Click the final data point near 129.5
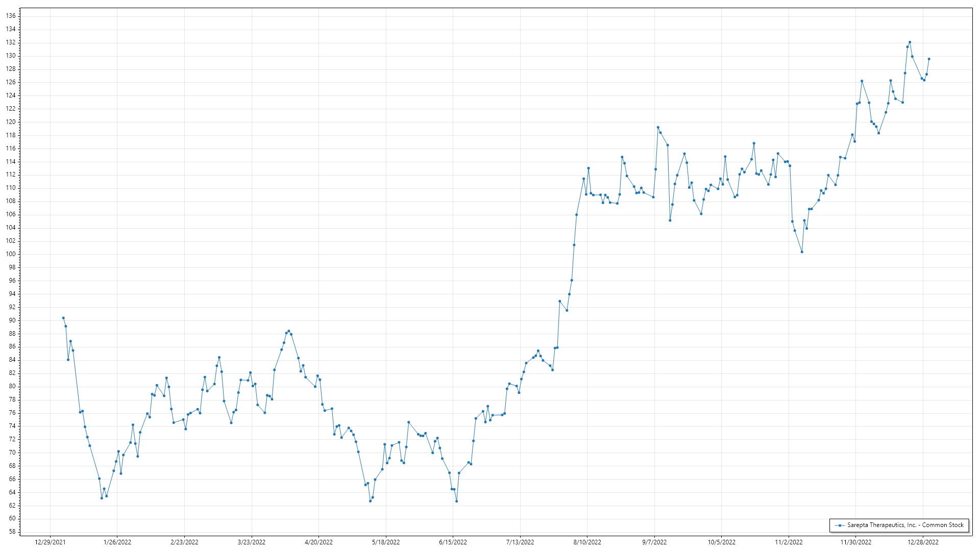This screenshot has height=551, width=980. [929, 59]
